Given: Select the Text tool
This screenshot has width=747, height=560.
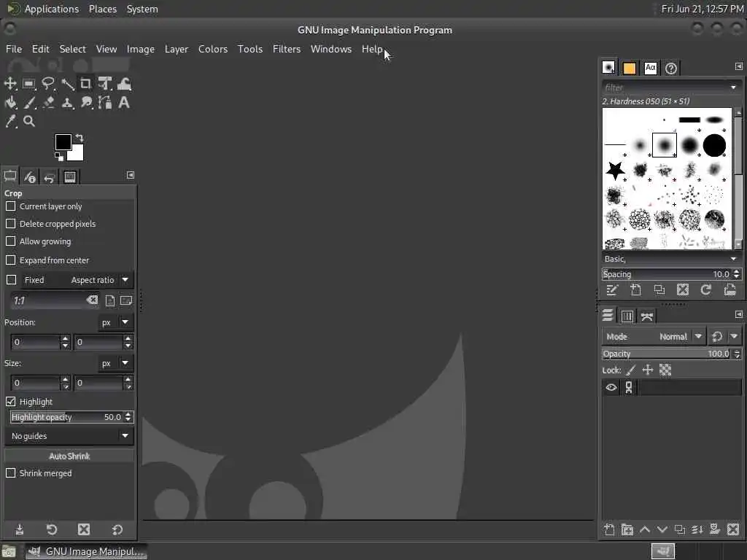Looking at the screenshot, I should coord(124,102).
